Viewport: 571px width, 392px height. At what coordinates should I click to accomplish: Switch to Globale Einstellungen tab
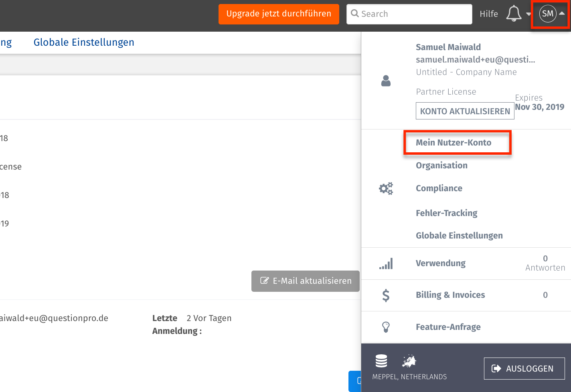(x=84, y=42)
